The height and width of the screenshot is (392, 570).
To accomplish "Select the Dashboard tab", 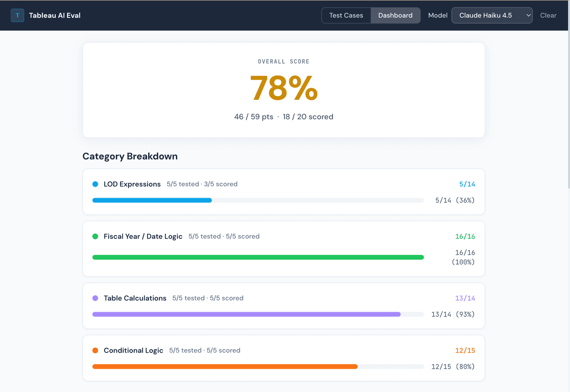I will pos(395,15).
